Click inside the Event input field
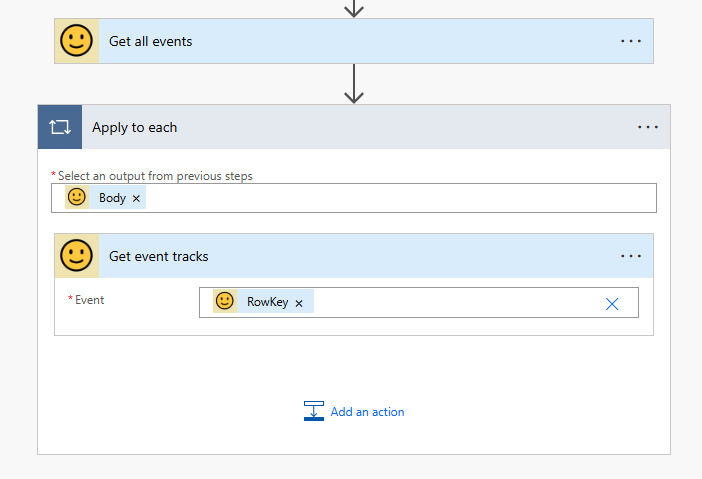The image size is (702, 479). [x=450, y=302]
